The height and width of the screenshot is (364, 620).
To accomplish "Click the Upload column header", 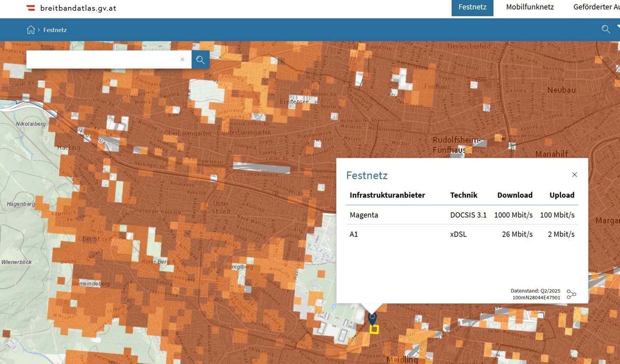I will coord(562,195).
